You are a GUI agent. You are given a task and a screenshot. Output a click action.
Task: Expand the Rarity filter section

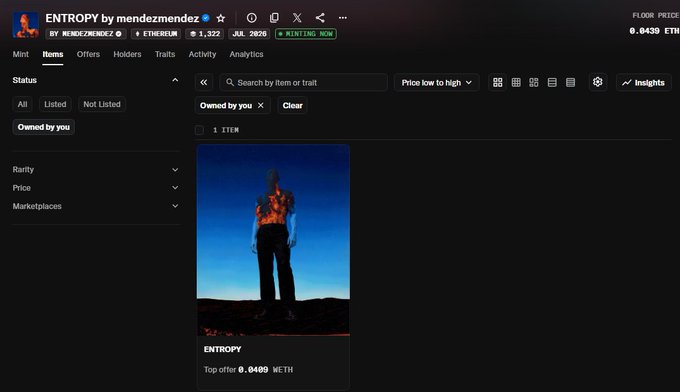[96, 170]
